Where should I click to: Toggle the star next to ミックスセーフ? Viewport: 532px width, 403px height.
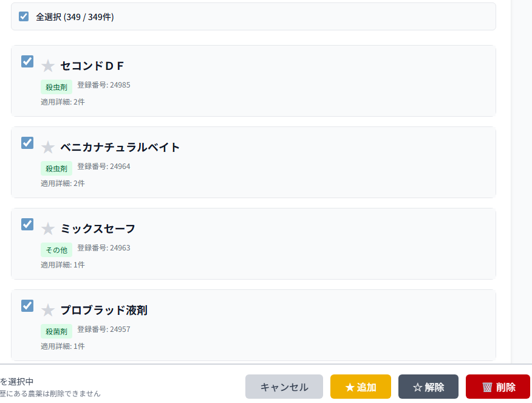tap(48, 229)
